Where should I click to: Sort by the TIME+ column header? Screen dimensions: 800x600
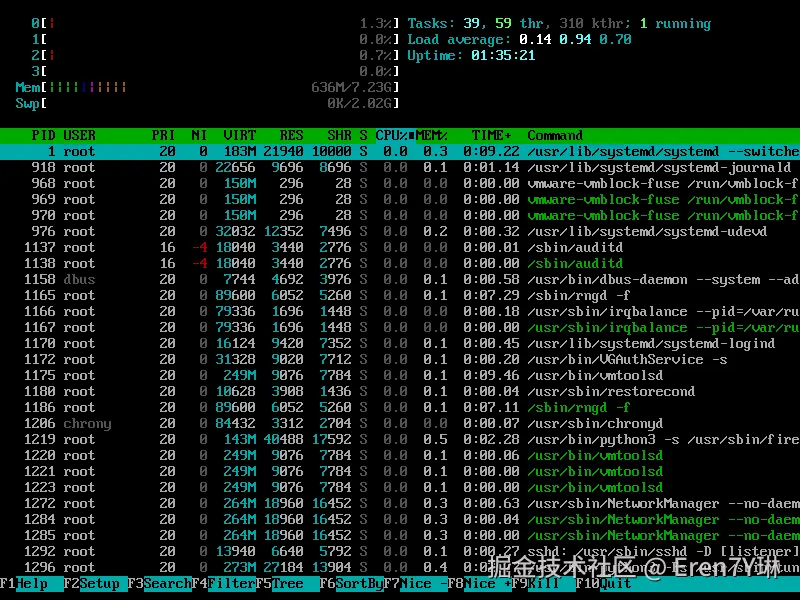(x=491, y=135)
